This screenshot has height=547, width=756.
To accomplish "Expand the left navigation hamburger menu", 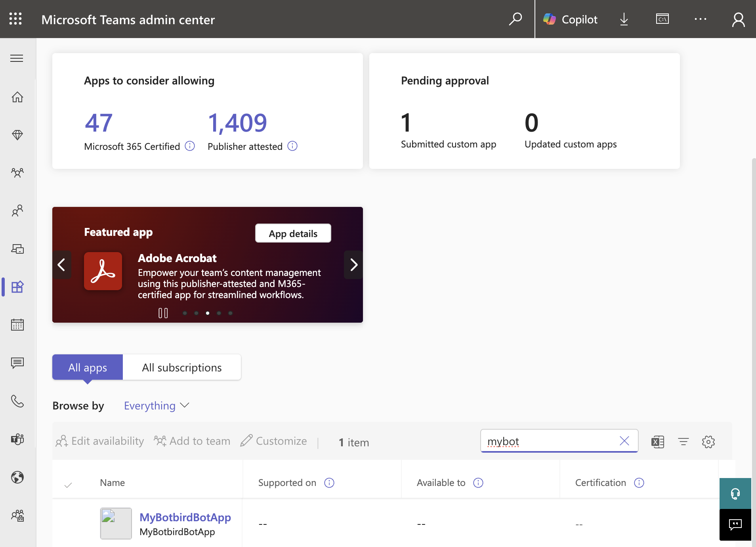I will click(x=17, y=59).
